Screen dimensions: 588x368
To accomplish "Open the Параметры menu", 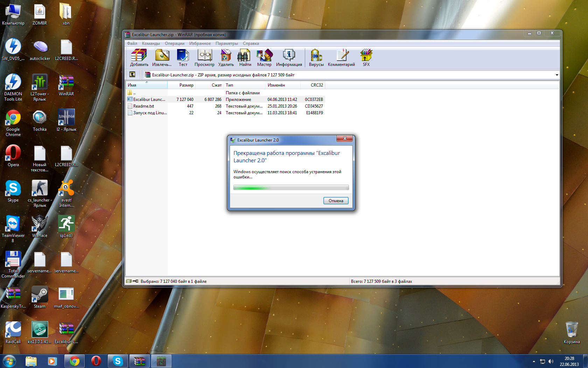I will pos(227,43).
